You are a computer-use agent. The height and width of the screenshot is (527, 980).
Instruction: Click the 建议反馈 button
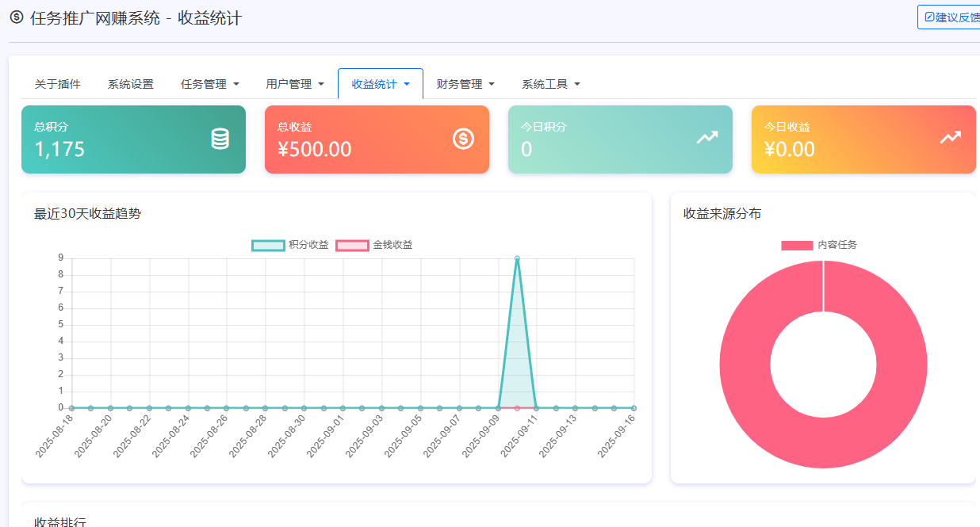click(x=951, y=16)
